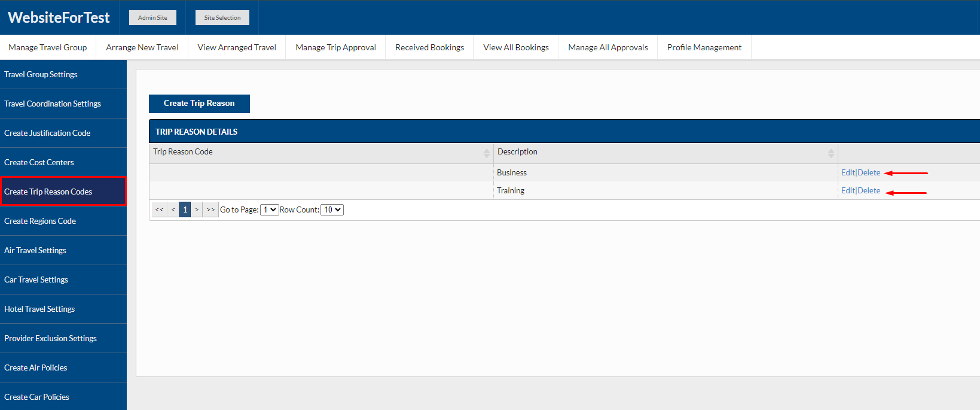Select Create Trip Reason Codes in sidebar
This screenshot has width=980, height=410.
click(x=63, y=192)
